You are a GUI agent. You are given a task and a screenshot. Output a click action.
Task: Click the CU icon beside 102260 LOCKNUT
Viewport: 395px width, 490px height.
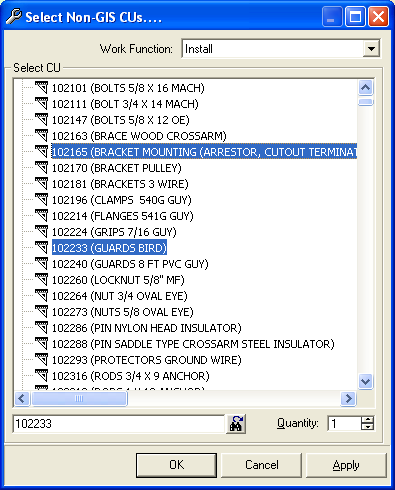pyautogui.click(x=42, y=280)
